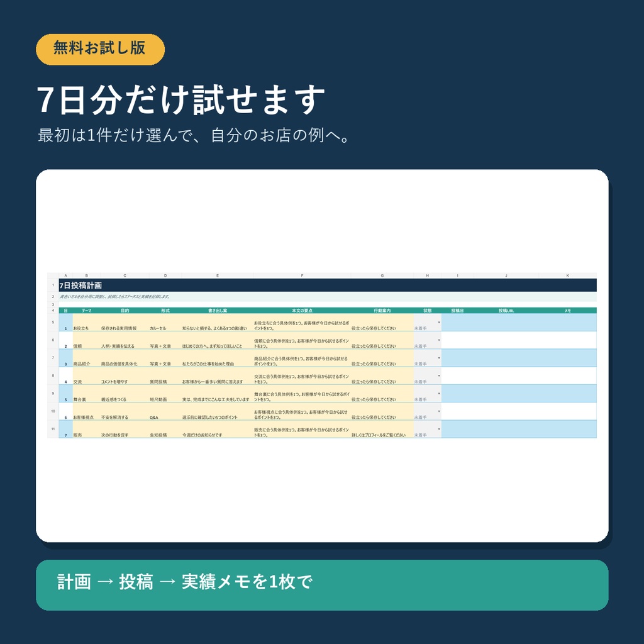
Task: Click the カルーセル format cell
Action: [x=165, y=323]
